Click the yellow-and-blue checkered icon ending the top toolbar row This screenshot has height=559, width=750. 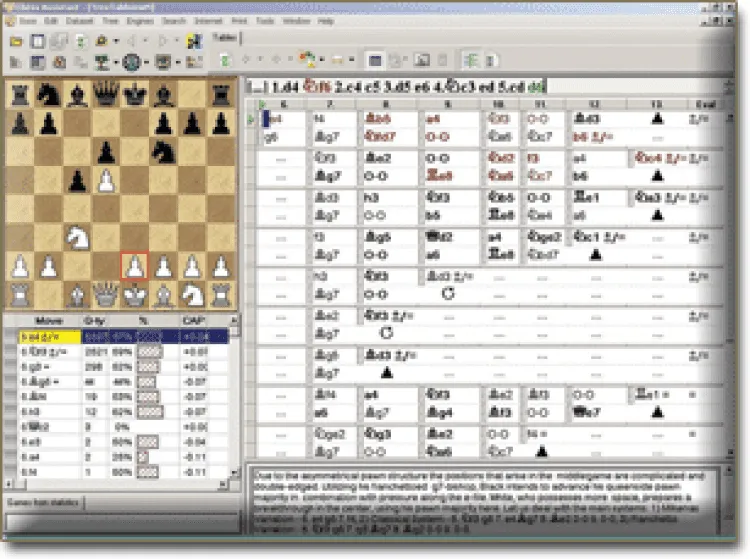(194, 42)
